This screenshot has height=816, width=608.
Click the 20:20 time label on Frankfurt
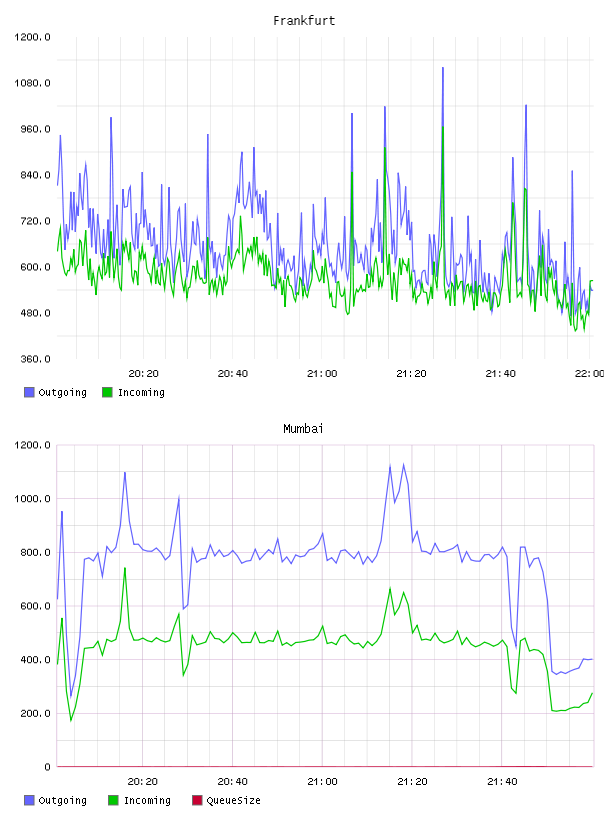(143, 374)
